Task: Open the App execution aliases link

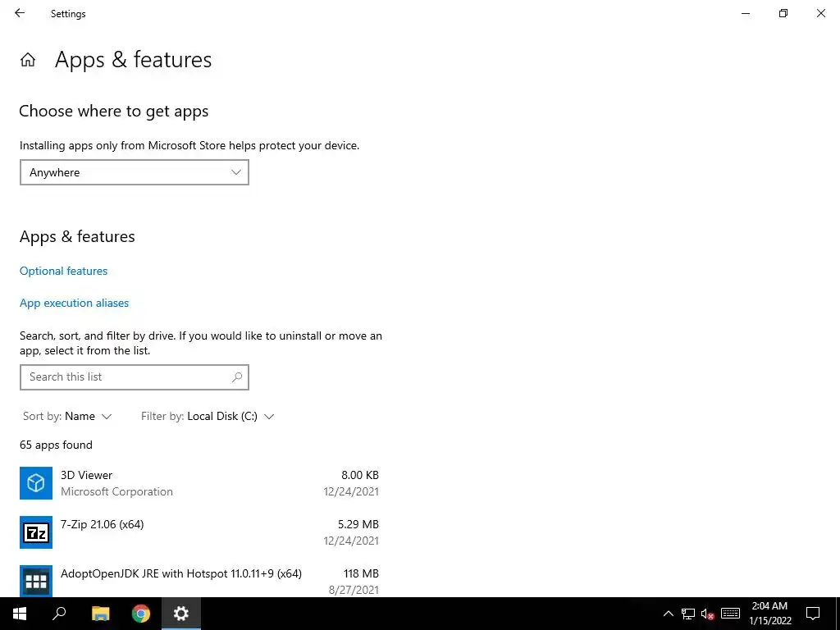Action: coord(75,304)
